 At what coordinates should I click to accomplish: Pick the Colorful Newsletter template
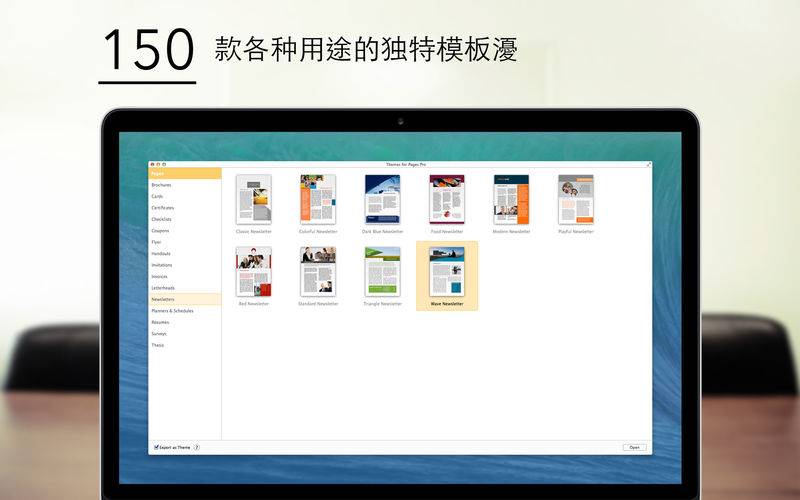(x=318, y=199)
